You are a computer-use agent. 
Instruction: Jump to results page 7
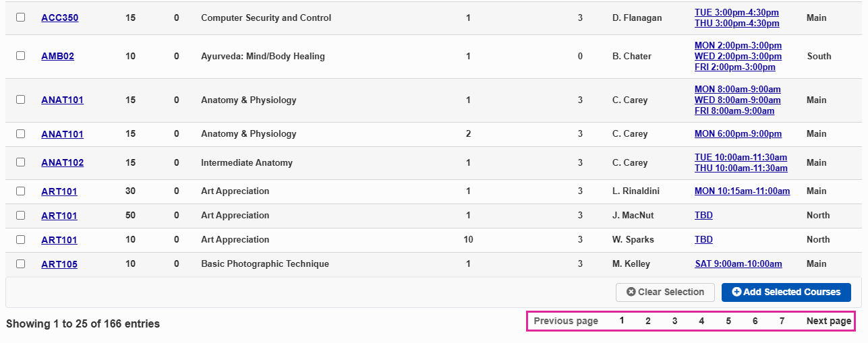[x=782, y=321]
